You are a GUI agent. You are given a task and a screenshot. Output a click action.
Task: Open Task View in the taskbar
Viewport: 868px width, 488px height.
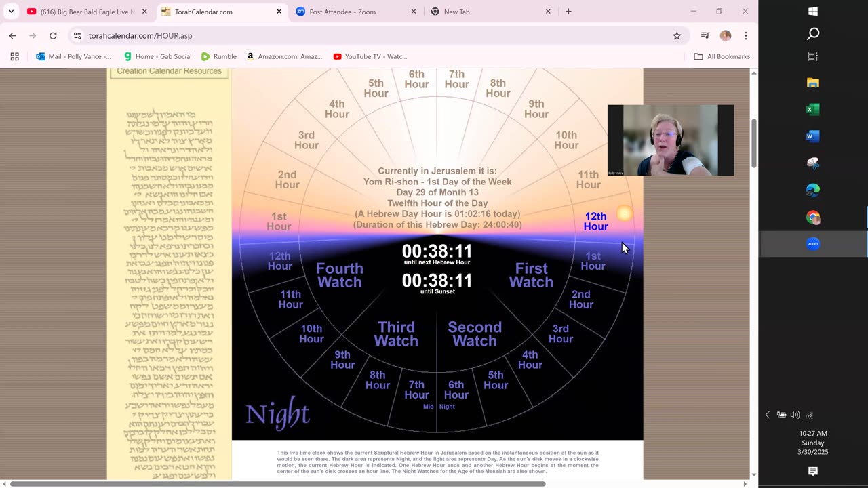pos(813,56)
